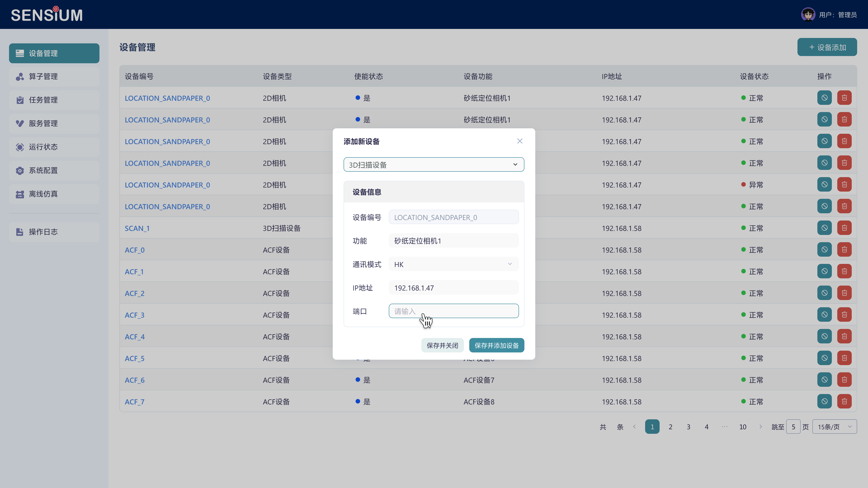Click the delete icon for the SCAN_1 row
This screenshot has width=868, height=488.
[844, 228]
